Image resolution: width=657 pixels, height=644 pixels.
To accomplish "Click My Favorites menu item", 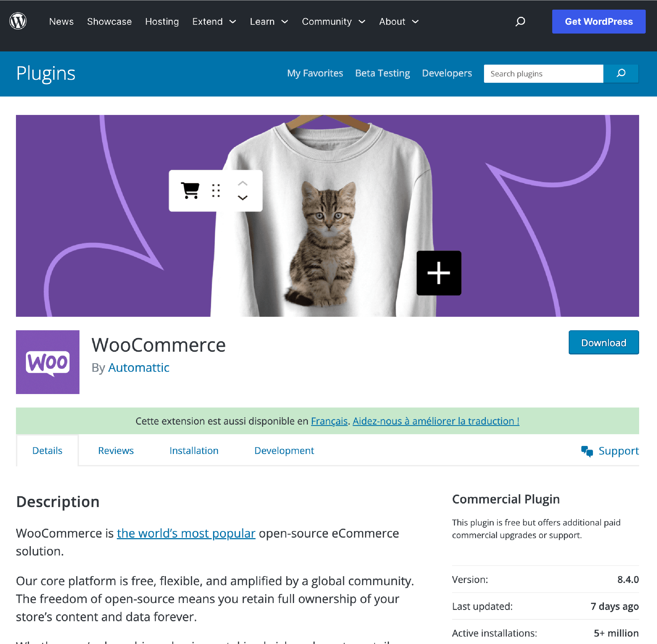I will tap(315, 73).
